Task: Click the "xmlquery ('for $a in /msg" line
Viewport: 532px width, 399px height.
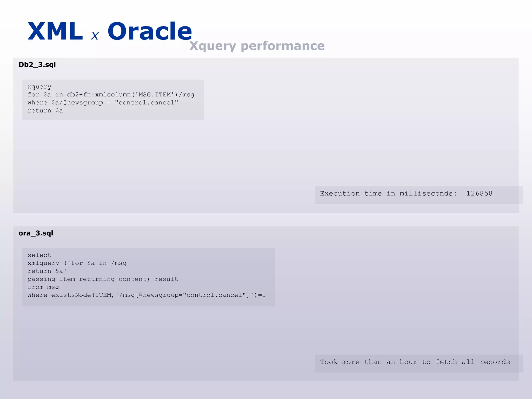Action: [x=77, y=263]
